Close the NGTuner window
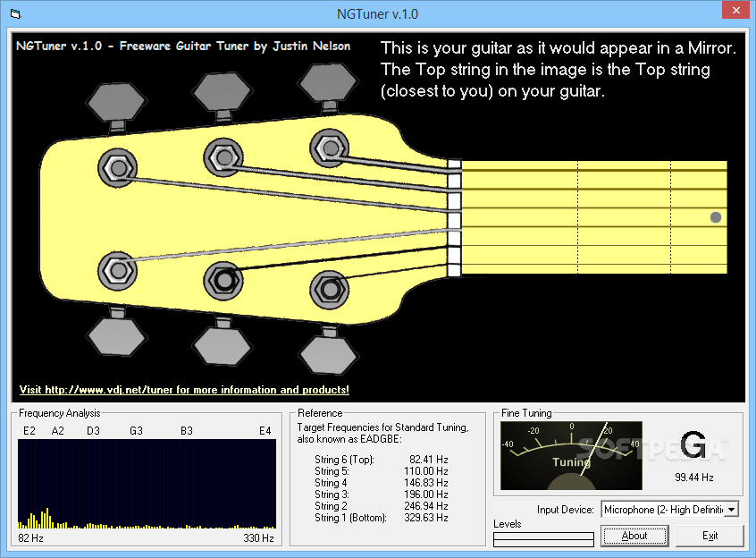The height and width of the screenshot is (558, 756). (735, 10)
